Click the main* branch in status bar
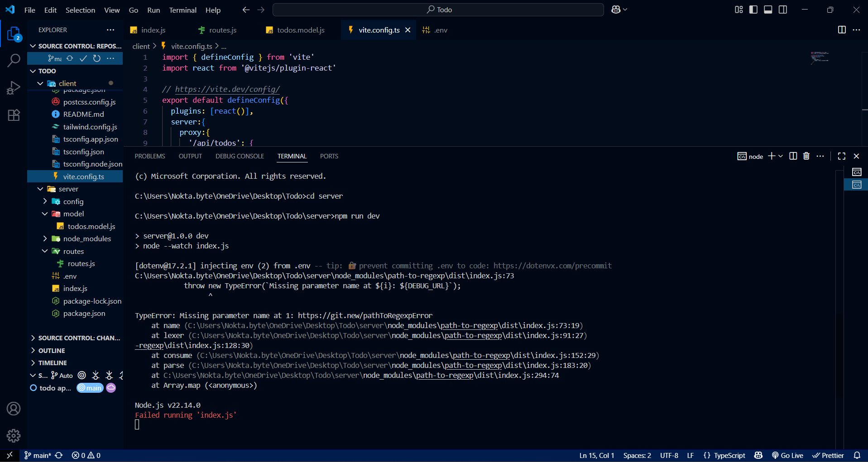The width and height of the screenshot is (868, 462). pos(38,455)
